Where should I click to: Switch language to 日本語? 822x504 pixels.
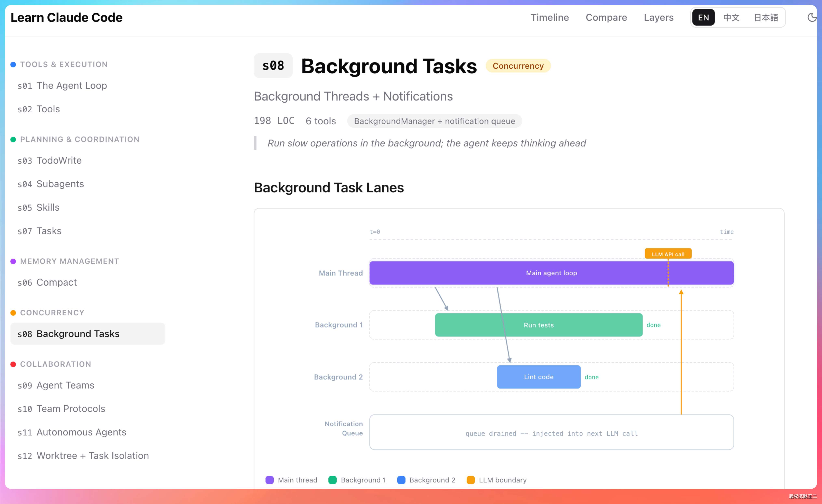point(766,17)
